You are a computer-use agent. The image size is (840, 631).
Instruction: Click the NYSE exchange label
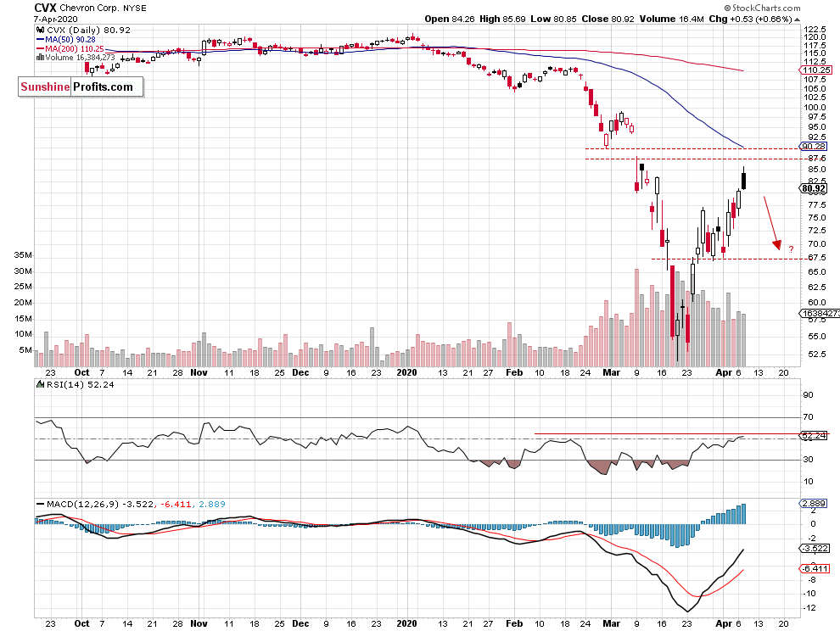point(133,8)
